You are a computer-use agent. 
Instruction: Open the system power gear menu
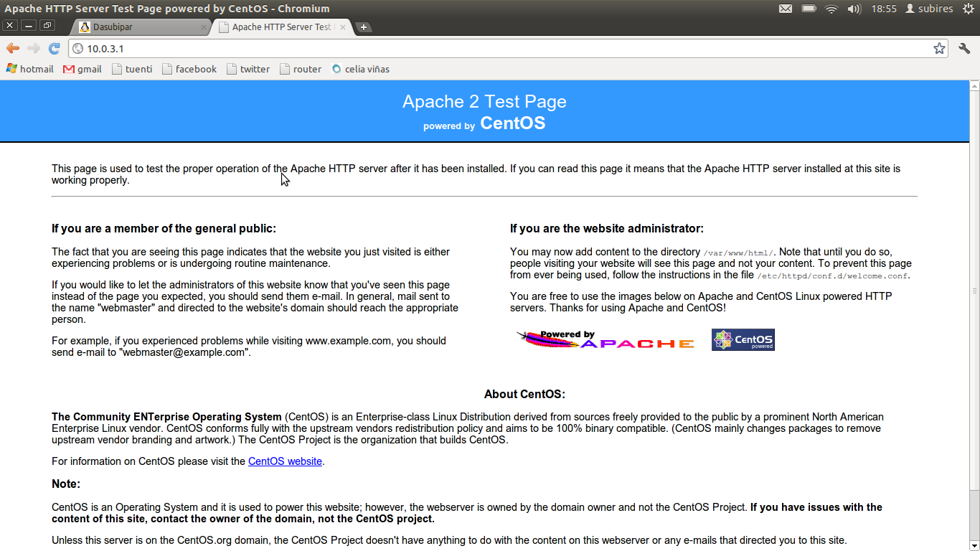click(x=969, y=9)
